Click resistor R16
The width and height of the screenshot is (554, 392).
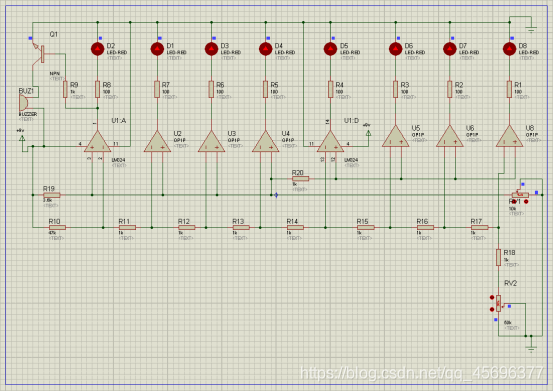tap(425, 227)
